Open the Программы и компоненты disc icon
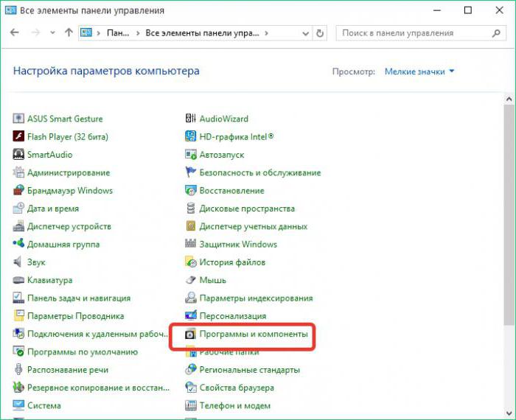Viewport: 516px width, 420px height. pos(190,334)
